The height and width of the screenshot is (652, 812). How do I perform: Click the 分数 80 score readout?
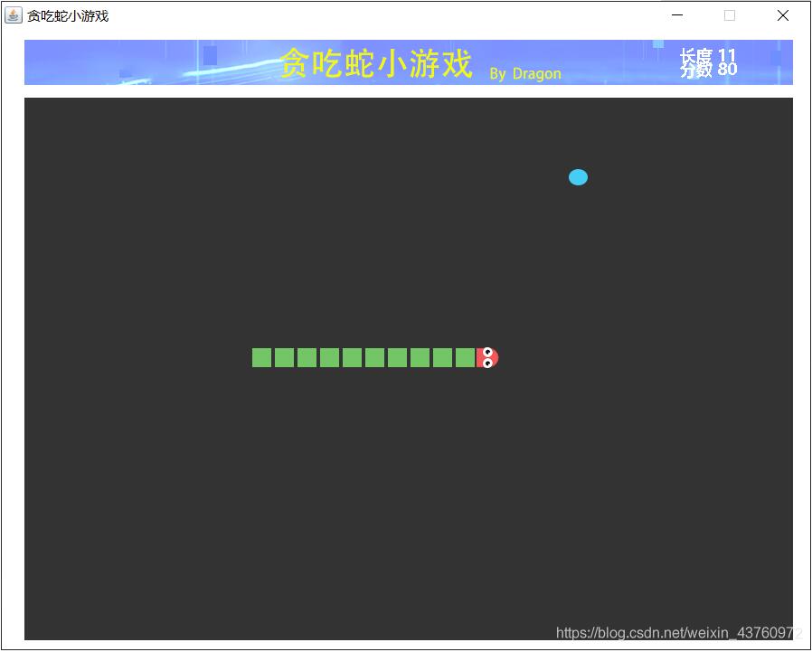click(x=708, y=69)
